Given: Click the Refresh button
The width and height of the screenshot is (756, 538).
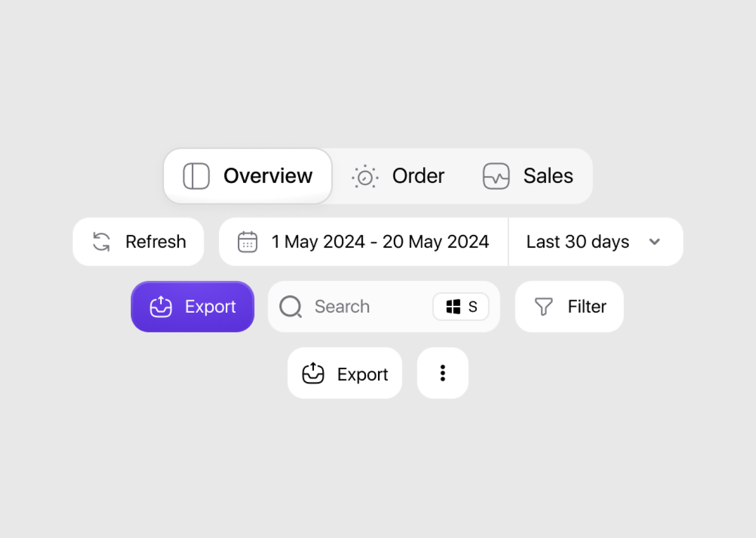Looking at the screenshot, I should 138,242.
